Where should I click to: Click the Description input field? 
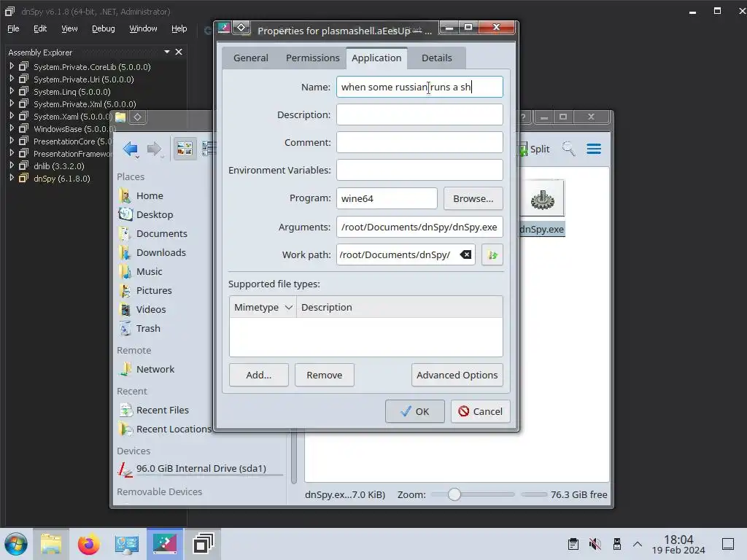[x=419, y=114]
